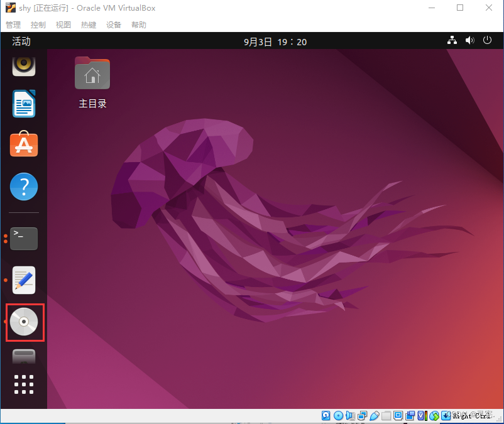Click the 活动 activities button
This screenshot has width=504, height=424.
(x=21, y=41)
